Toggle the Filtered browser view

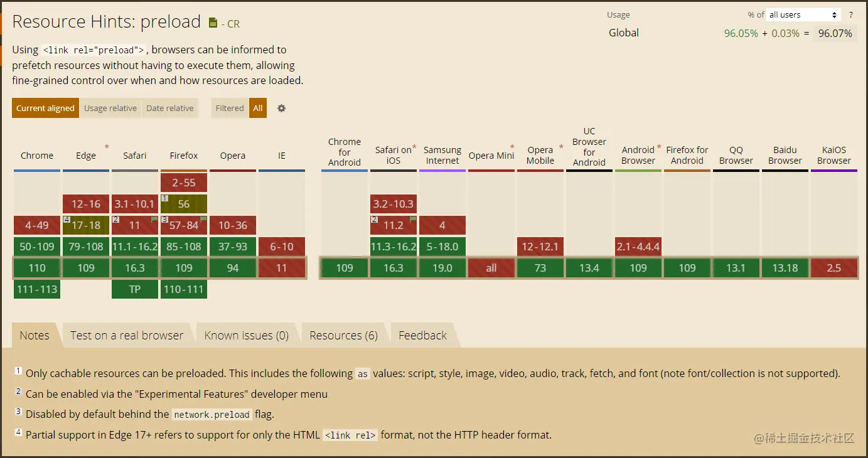pos(230,108)
